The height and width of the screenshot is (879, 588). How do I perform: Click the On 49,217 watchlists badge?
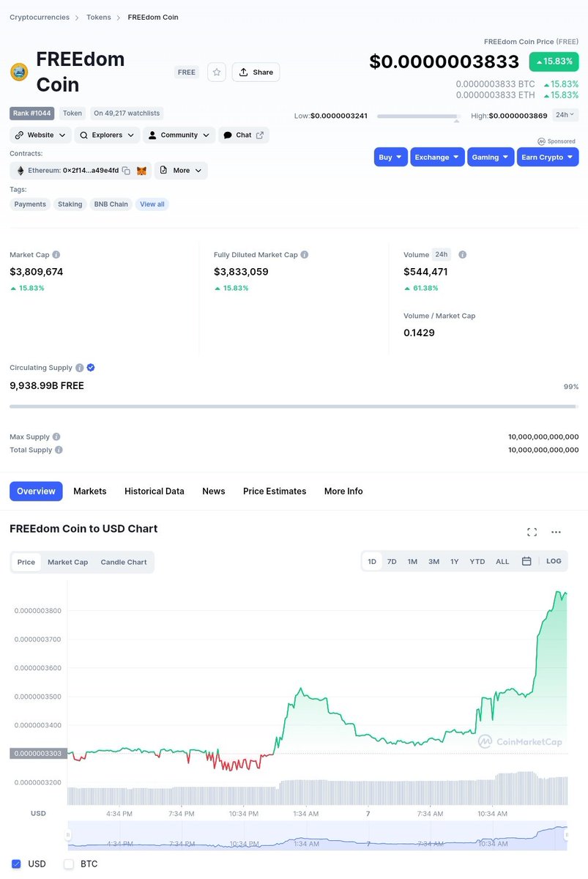[127, 114]
